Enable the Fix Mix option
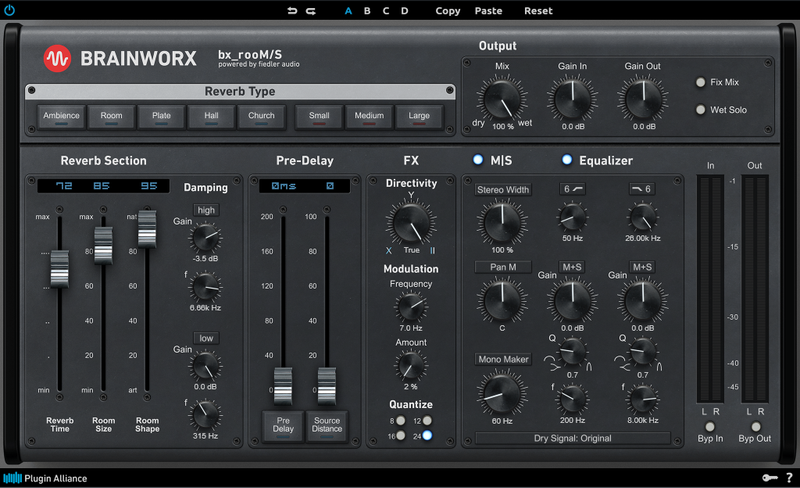 [x=701, y=82]
